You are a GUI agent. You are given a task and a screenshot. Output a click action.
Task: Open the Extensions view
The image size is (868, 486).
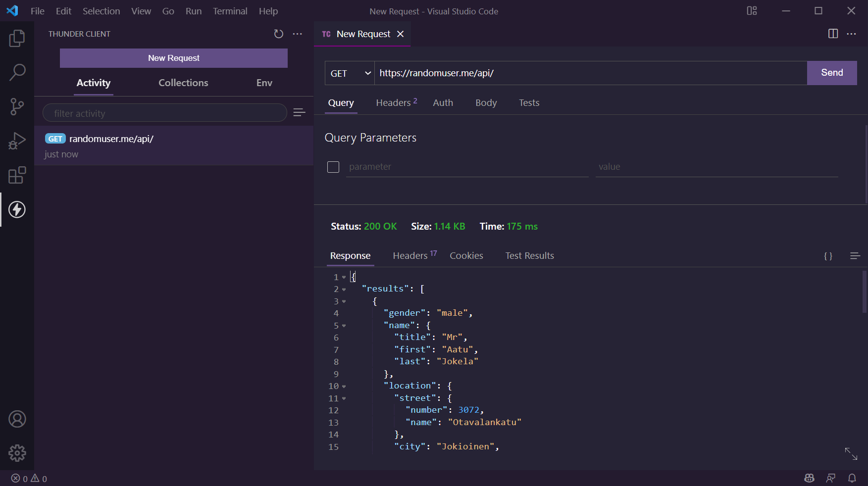(17, 175)
